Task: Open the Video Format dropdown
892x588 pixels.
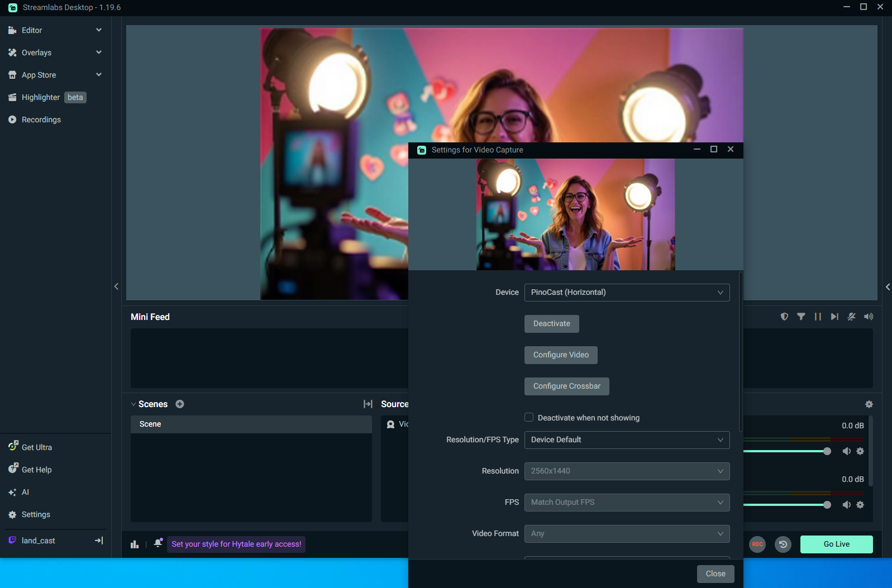Action: (x=627, y=534)
